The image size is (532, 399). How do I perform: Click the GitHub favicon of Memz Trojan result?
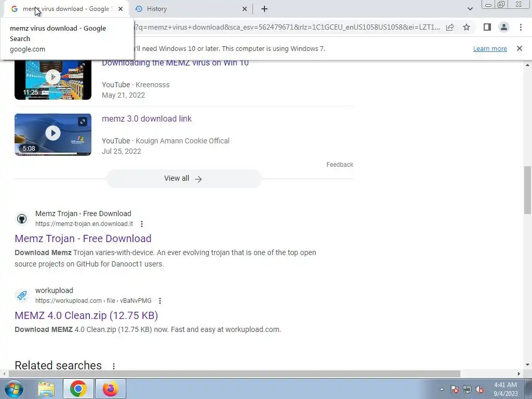(x=22, y=219)
